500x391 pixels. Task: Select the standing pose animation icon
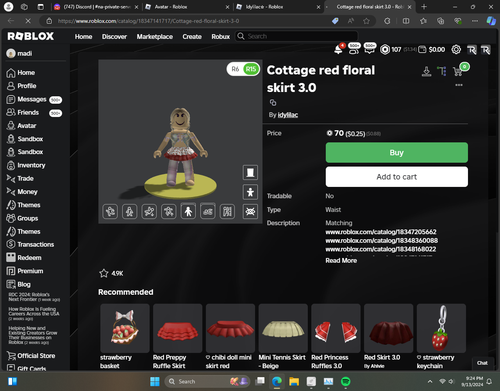(188, 211)
